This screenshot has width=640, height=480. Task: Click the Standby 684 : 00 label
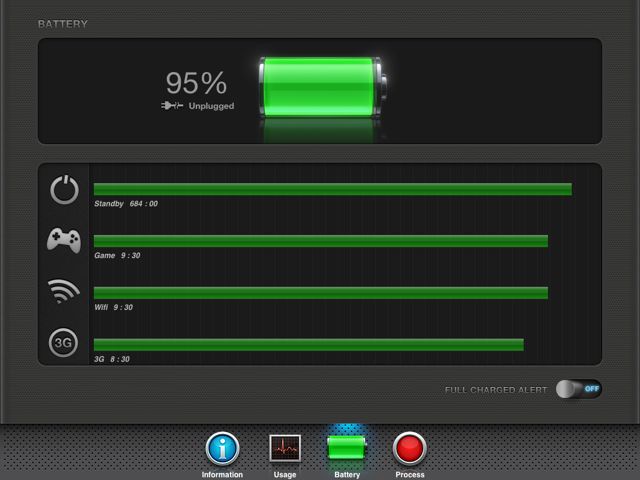126,204
